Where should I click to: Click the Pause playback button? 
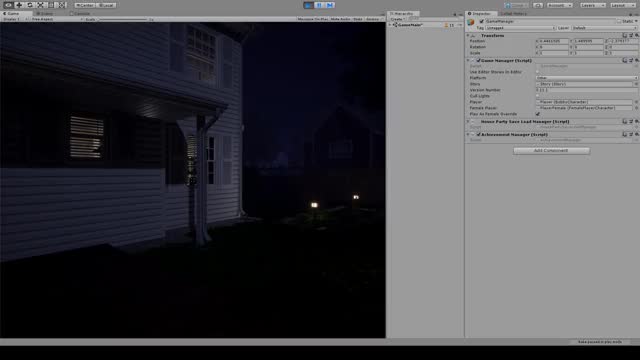[319, 5]
